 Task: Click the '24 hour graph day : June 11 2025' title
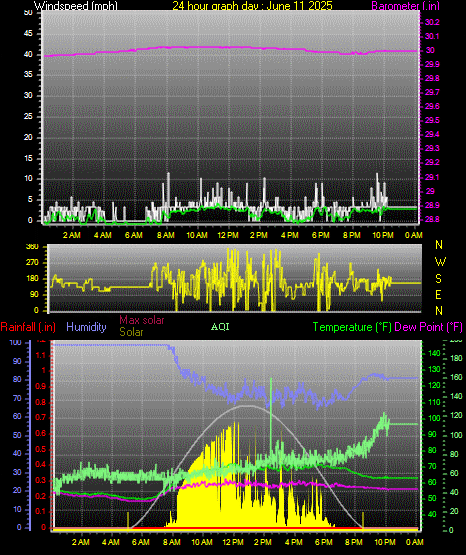(x=252, y=6)
